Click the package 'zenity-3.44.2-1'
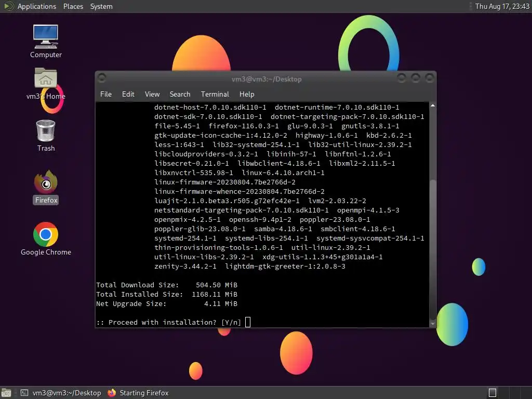Image resolution: width=532 pixels, height=399 pixels. (x=185, y=267)
